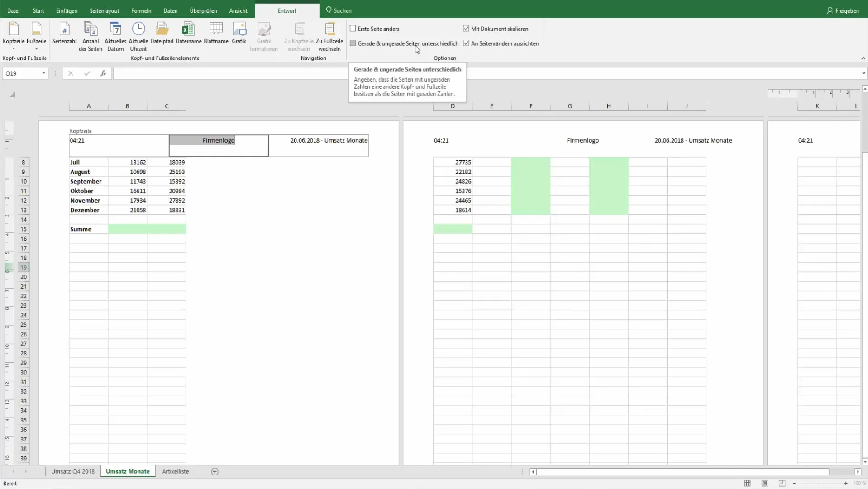Click the Freigeben share button
Screen dimensions: 868x489
(843, 10)
